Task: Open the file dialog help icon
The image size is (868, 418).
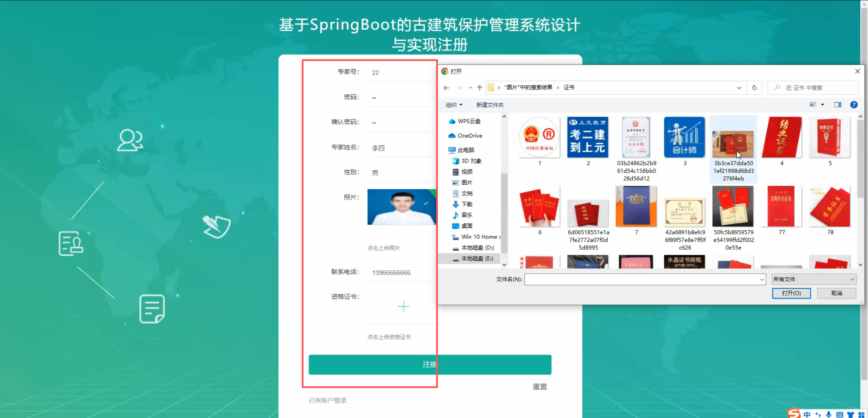Action: 854,105
